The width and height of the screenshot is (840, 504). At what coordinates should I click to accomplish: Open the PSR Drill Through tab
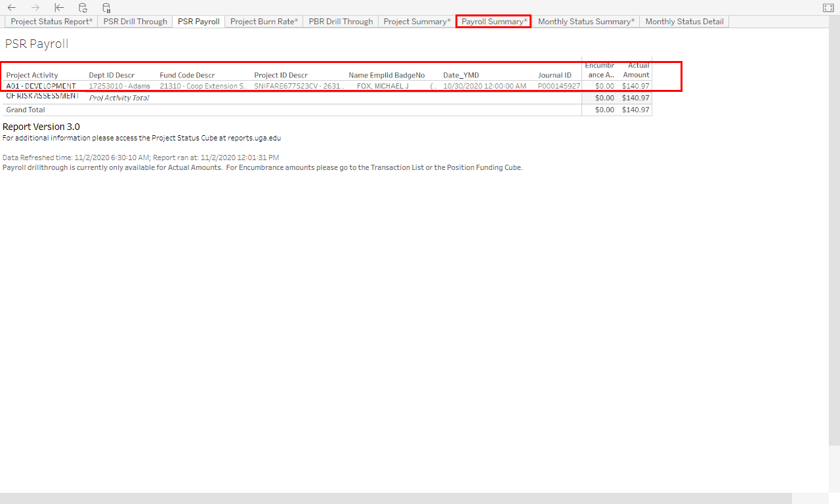[135, 22]
